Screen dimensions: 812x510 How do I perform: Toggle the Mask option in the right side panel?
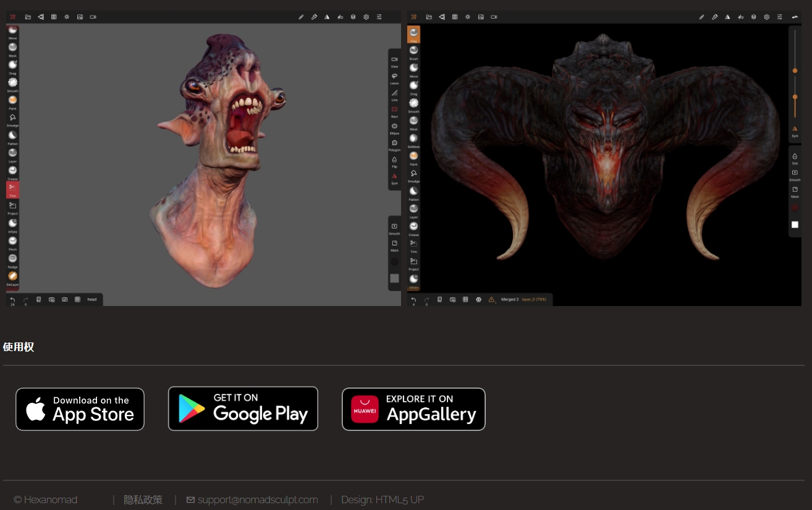[x=795, y=189]
